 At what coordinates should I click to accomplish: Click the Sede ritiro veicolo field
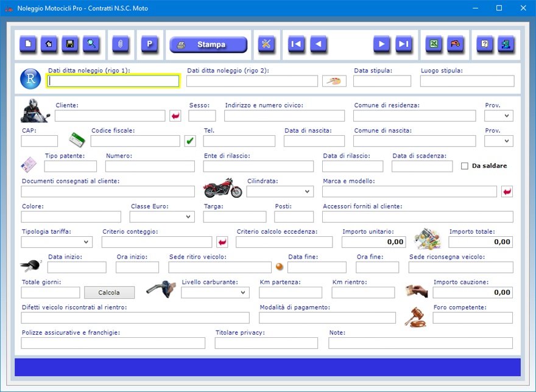pos(220,267)
